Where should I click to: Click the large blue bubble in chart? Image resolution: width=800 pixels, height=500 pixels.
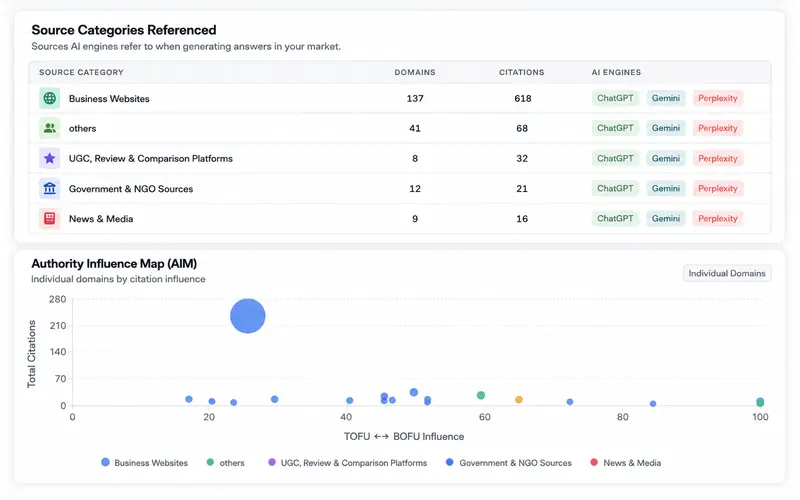(x=247, y=316)
